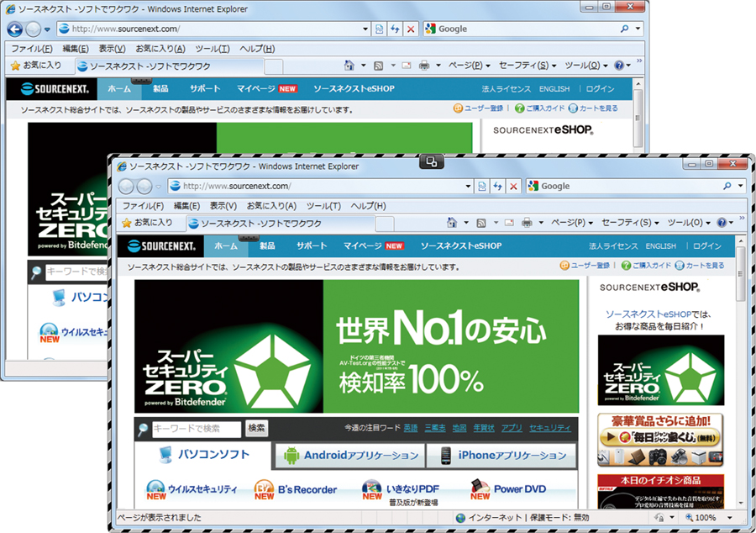756x533 pixels.
Task: Expand the address bar dropdown in the front window
Action: 468,186
